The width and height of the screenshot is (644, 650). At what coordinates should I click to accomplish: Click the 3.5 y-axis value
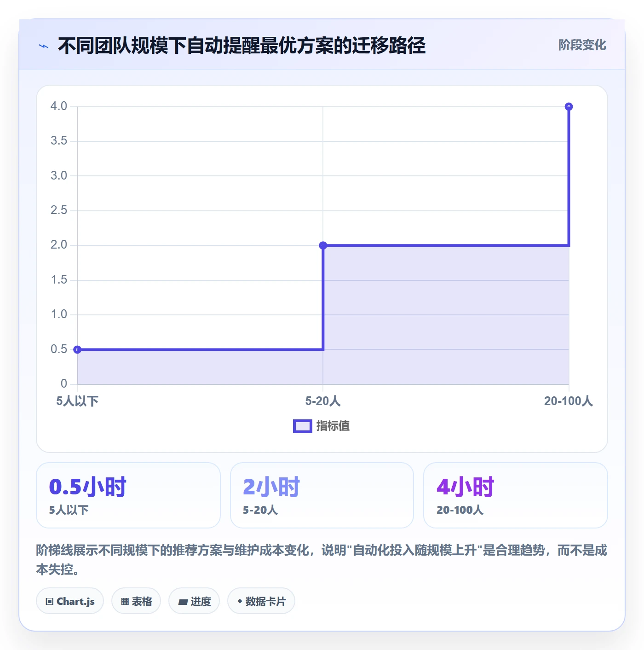(x=59, y=141)
